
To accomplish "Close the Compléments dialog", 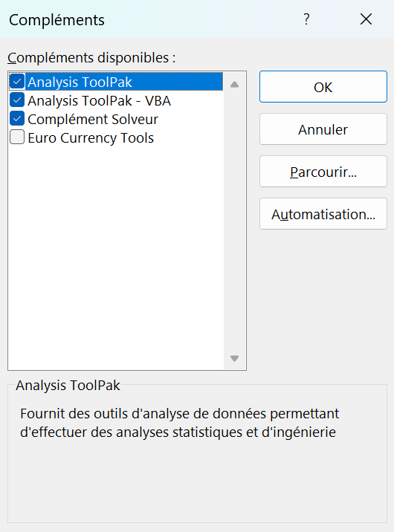I will (x=366, y=19).
